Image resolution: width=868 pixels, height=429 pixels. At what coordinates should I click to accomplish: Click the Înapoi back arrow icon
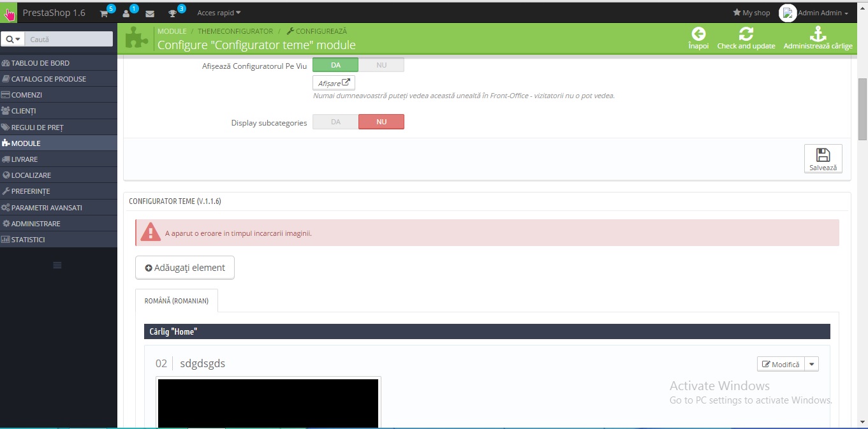click(x=698, y=34)
